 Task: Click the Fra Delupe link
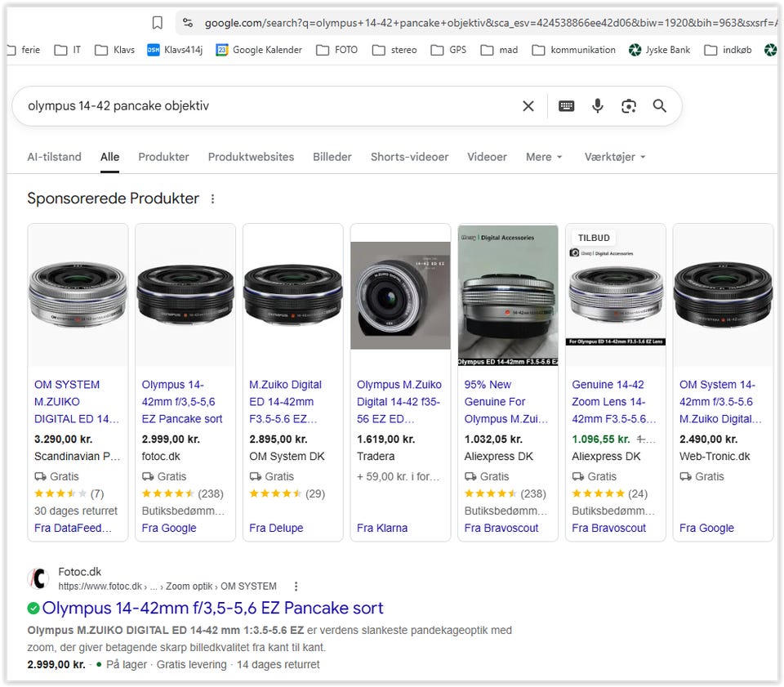pyautogui.click(x=276, y=528)
